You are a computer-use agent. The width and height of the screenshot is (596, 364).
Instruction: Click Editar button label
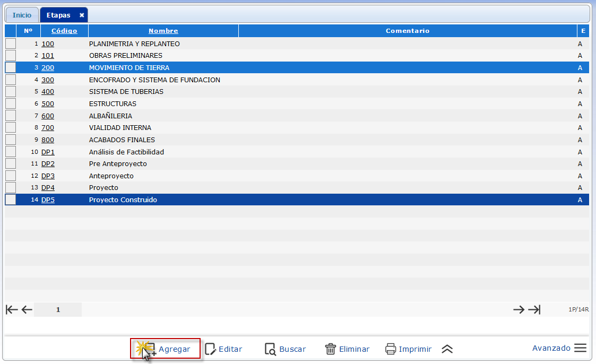coord(230,349)
